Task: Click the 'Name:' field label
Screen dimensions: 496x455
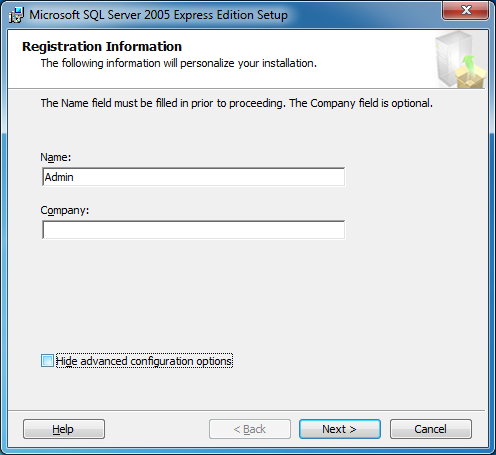Action: (56, 157)
